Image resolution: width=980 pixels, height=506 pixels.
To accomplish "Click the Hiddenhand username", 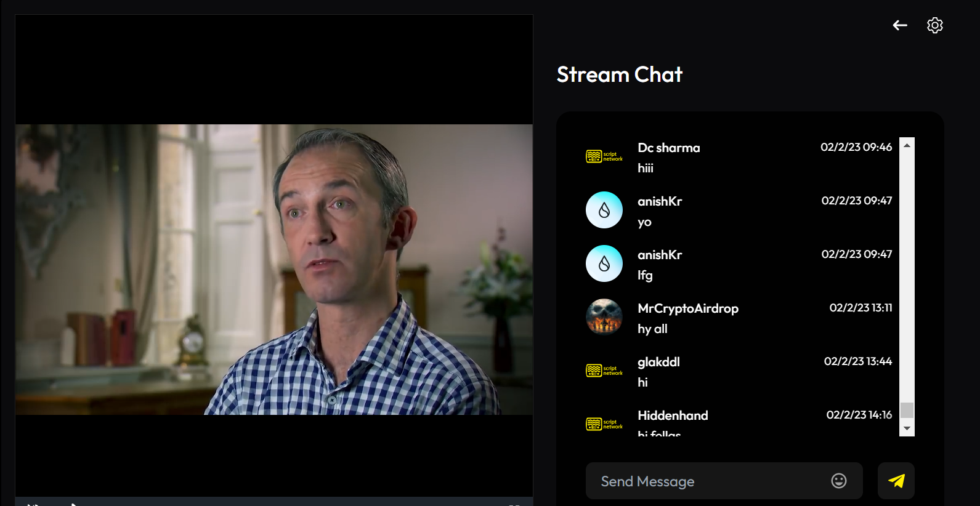I will click(x=673, y=416).
